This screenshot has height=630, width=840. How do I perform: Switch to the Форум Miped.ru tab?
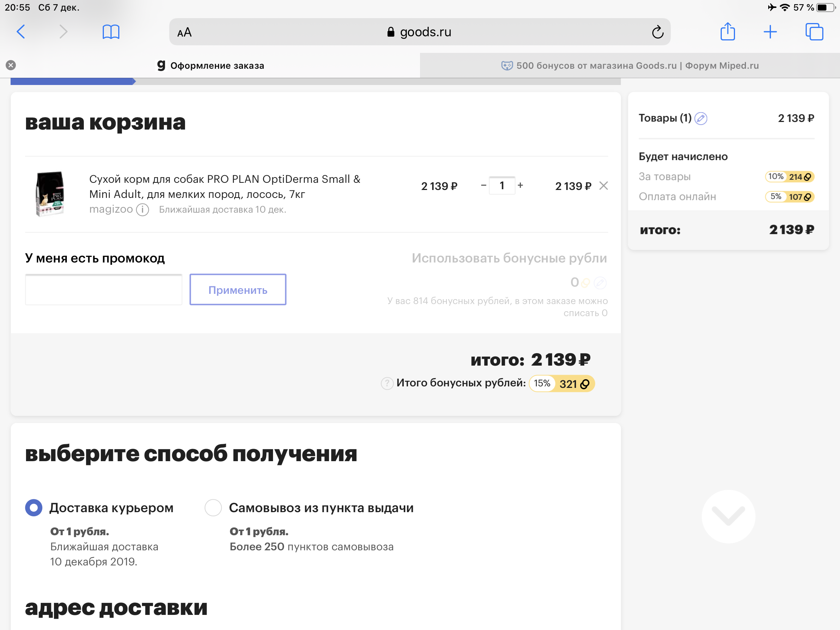tap(630, 66)
